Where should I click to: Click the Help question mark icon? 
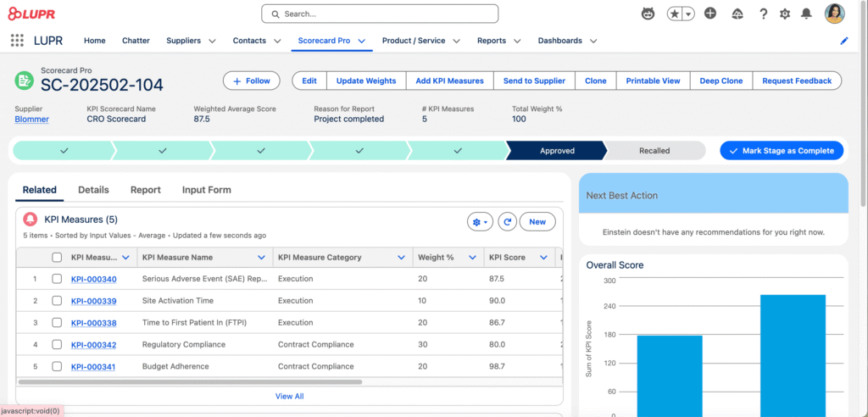[764, 14]
